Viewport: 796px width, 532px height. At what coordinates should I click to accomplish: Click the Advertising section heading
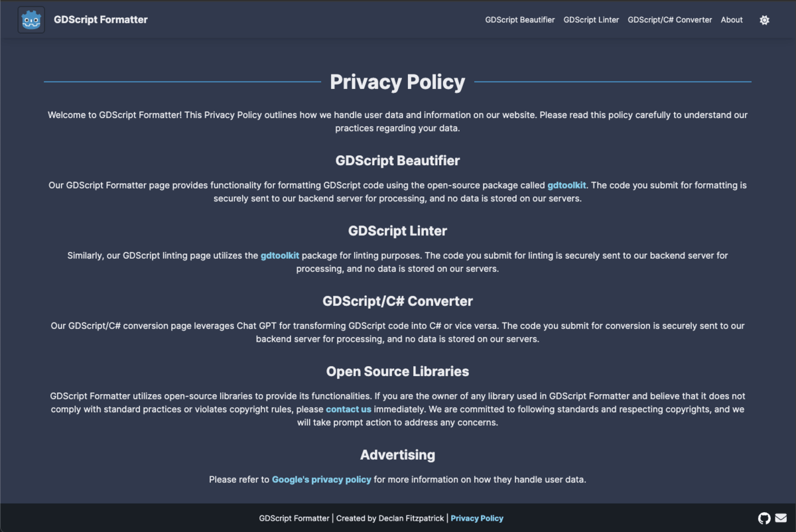(x=397, y=455)
